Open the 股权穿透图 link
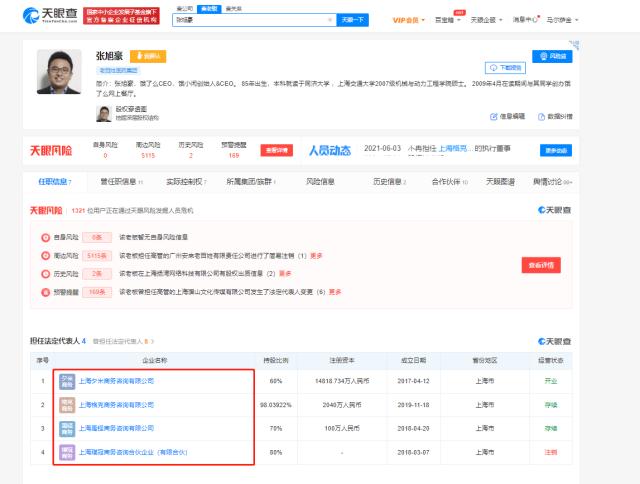The width and height of the screenshot is (640, 484). pos(131,109)
